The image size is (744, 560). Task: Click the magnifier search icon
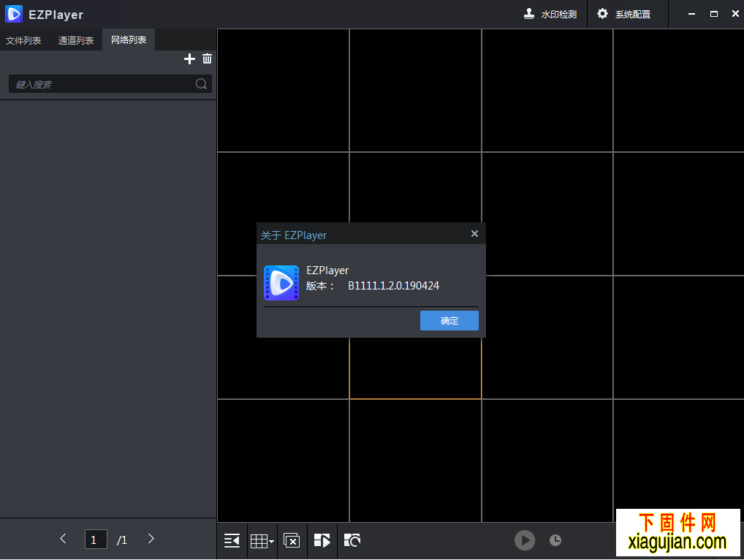pos(201,84)
